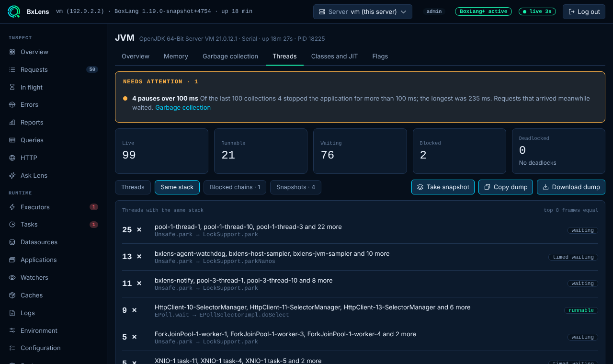
Task: Expand the 13 × bxlens-agent-watchdog stack group
Action: pyautogui.click(x=360, y=257)
